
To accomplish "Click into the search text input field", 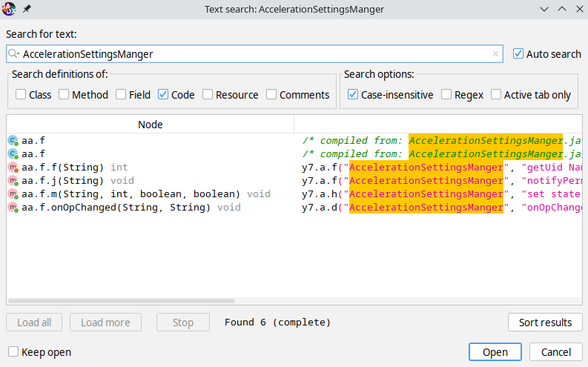I will pos(255,54).
